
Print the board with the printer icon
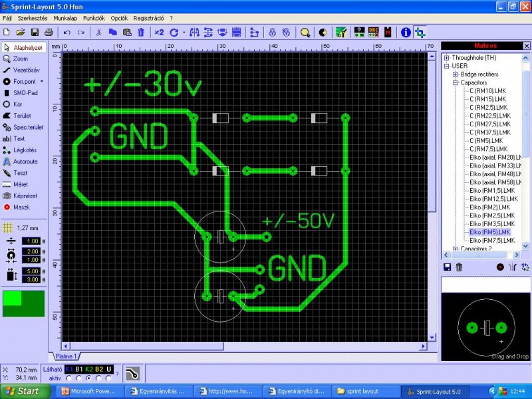tap(49, 33)
